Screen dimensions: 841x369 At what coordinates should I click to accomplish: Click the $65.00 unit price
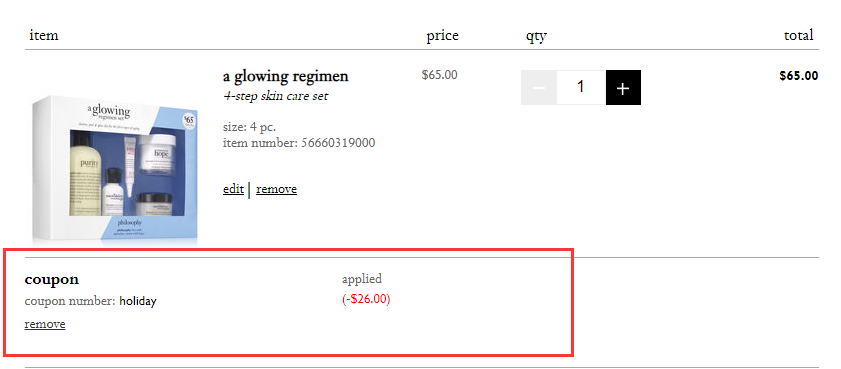[440, 75]
